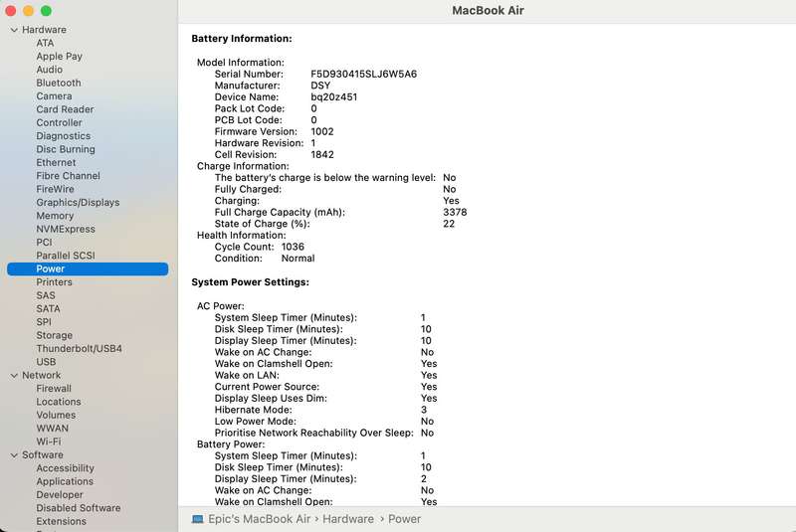Click the device name bq20z451
The image size is (796, 532).
[334, 96]
